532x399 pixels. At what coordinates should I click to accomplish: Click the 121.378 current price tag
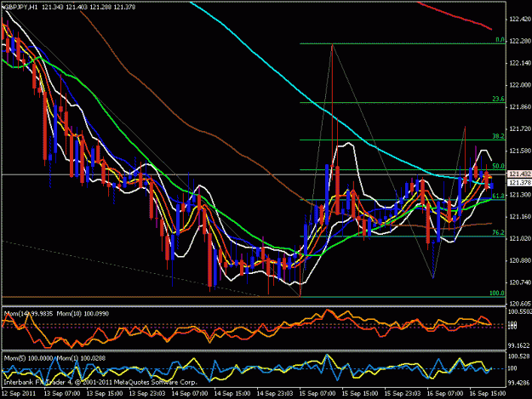click(519, 183)
